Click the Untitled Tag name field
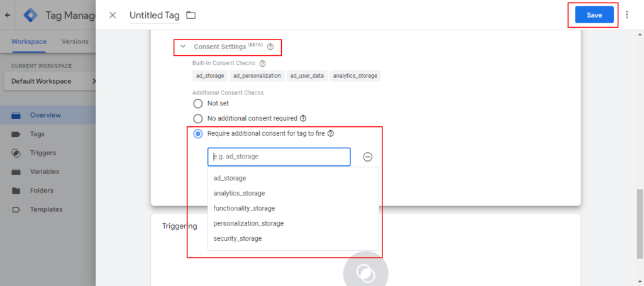Screen dimensions: 644x286 (154, 15)
